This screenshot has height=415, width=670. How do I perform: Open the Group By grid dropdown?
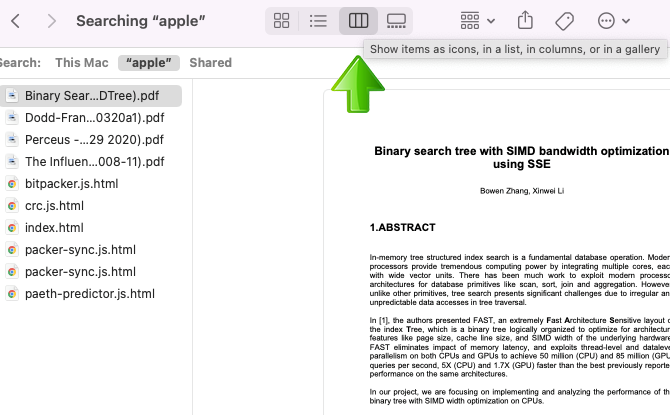(x=477, y=21)
